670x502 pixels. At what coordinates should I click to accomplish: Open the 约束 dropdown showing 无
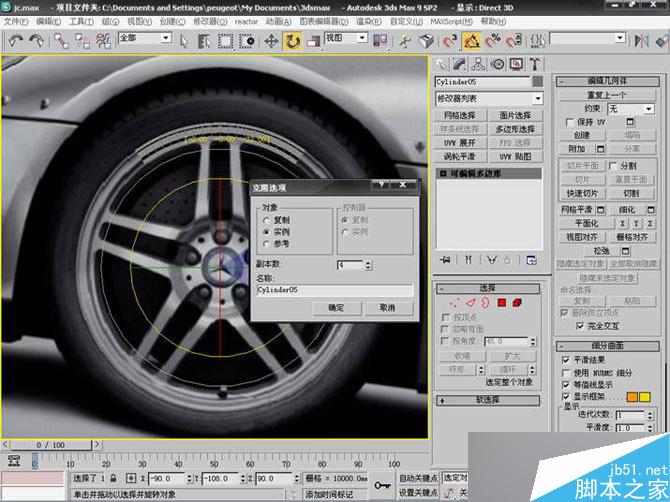629,108
